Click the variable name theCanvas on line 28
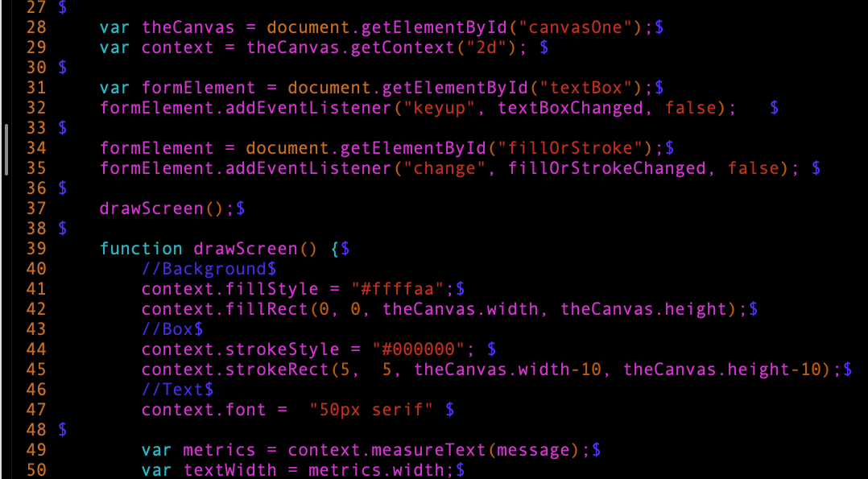The height and width of the screenshot is (479, 868). coord(188,27)
